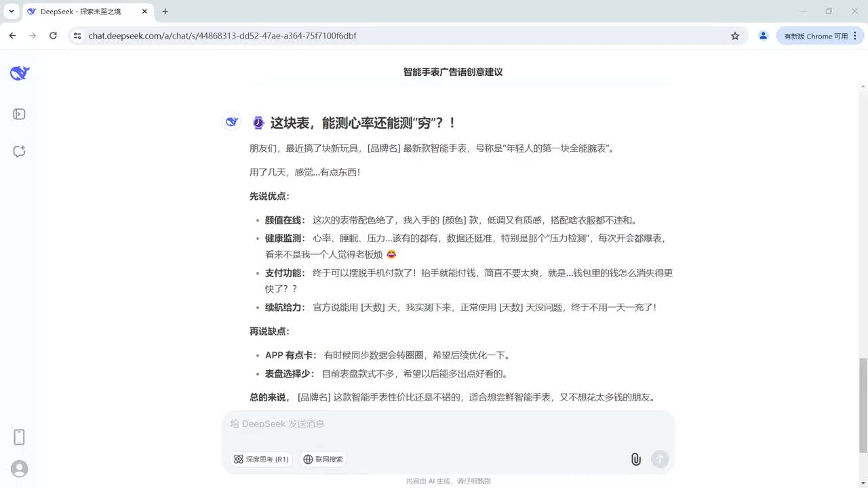Viewport: 868px width, 488px height.
Task: Click the address bar URL
Action: [x=222, y=36]
